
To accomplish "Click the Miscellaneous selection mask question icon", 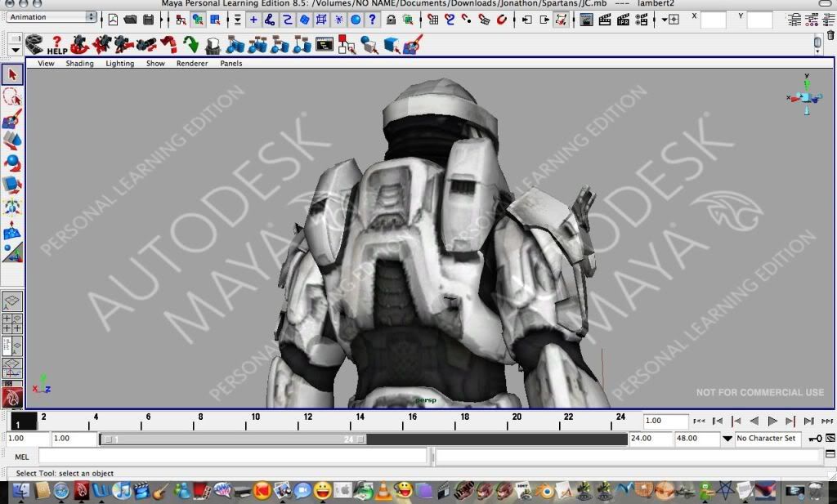I will point(372,20).
